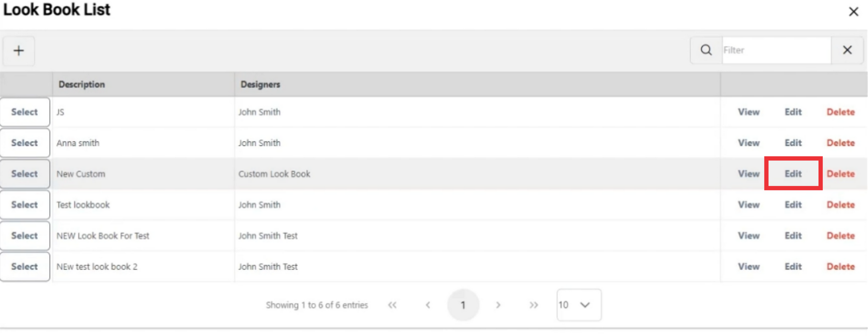Click the search magnifier icon

706,50
